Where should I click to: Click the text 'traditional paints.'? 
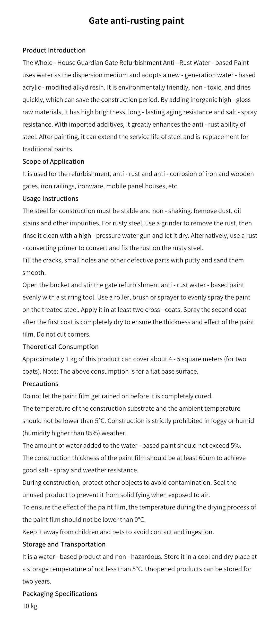(x=48, y=149)
